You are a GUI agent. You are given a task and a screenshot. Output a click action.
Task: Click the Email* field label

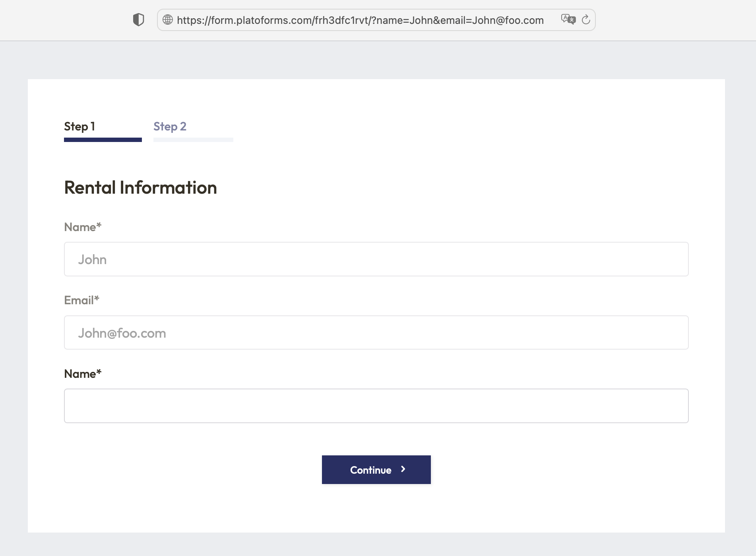81,300
